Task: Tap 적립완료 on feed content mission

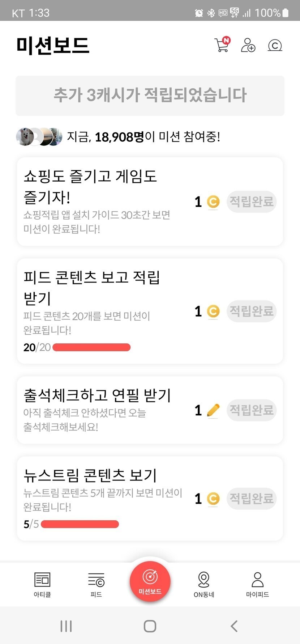Action: tap(252, 311)
